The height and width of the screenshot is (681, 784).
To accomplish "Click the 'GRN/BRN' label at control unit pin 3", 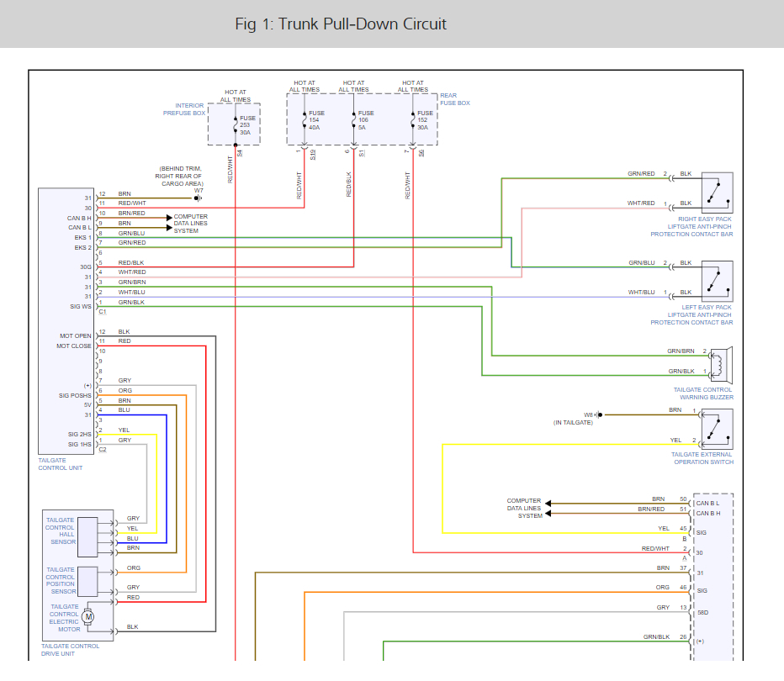I will tap(132, 282).
